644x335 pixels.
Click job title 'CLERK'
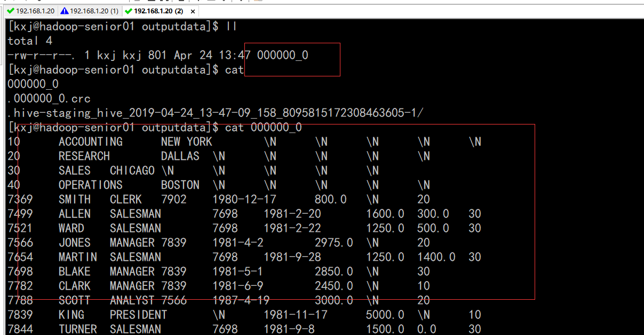point(126,199)
